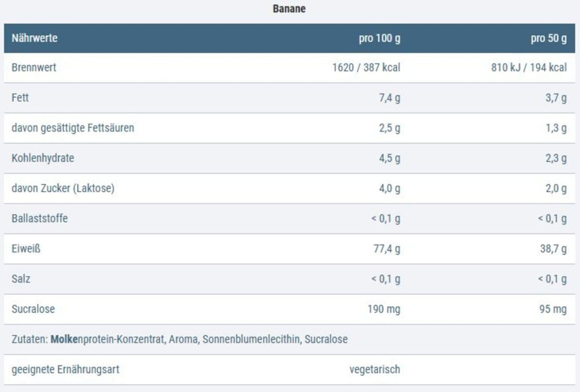Select the Ballaststoffe row label
This screenshot has width=580, height=392.
coord(40,218)
